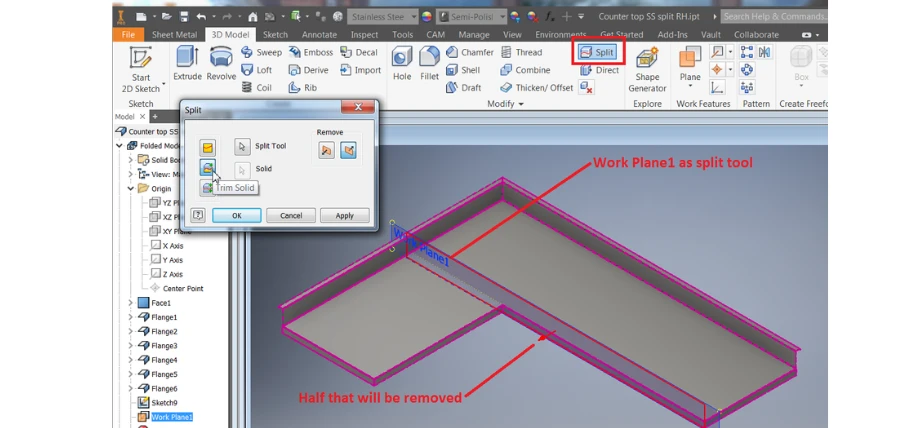The width and height of the screenshot is (920, 428).
Task: Click Search Help & Commands field
Action: [773, 16]
